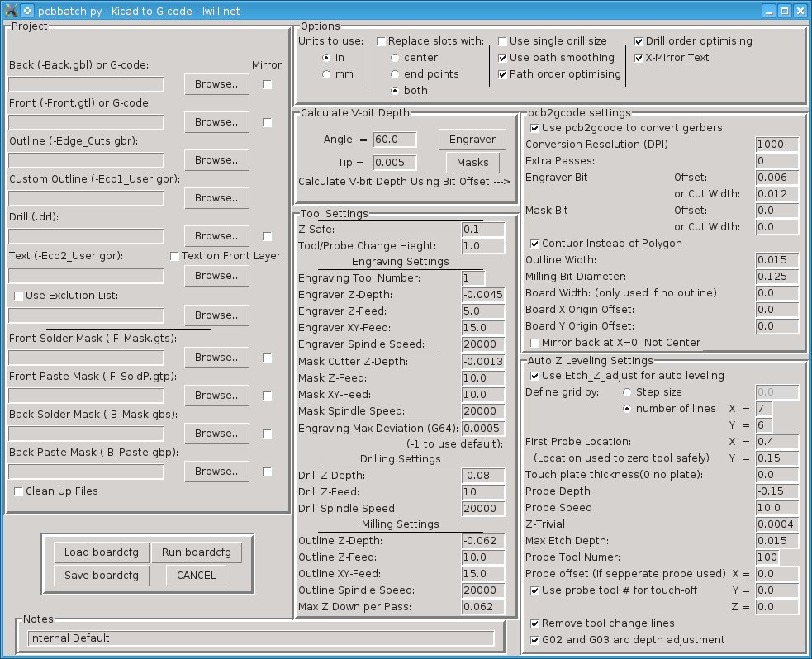Check Mirror for Back Paste Mask

click(267, 472)
